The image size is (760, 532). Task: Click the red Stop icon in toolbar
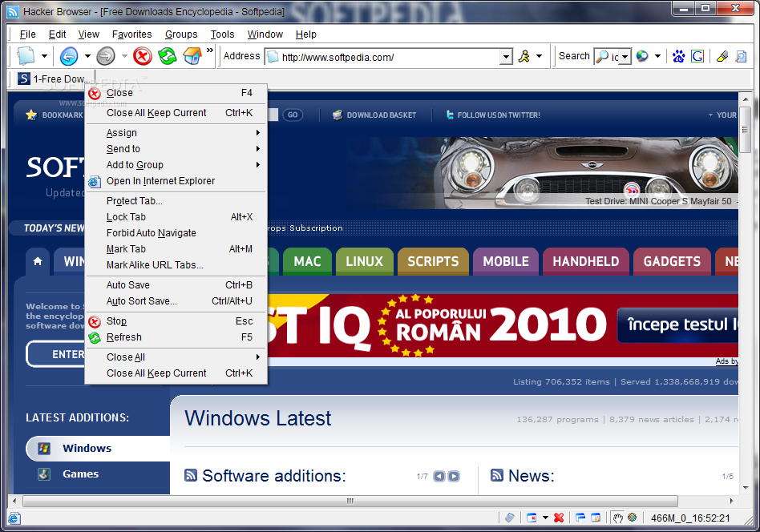pyautogui.click(x=143, y=56)
